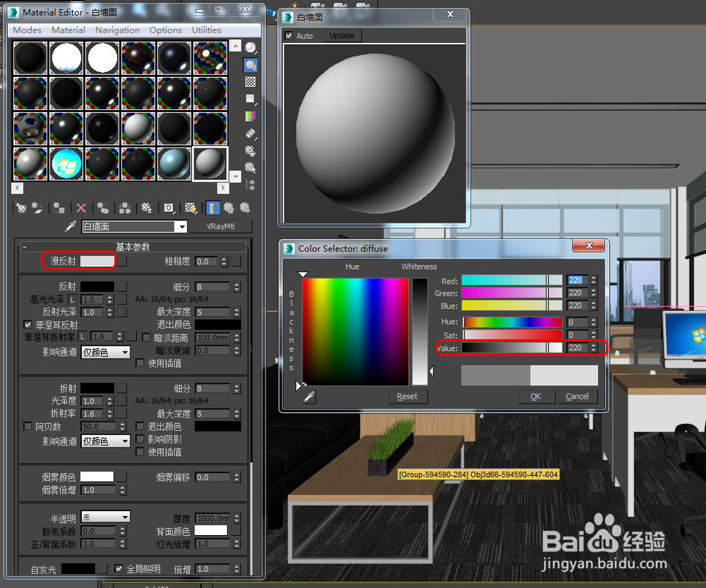Viewport: 706px width, 588px height.
Task: Toggle the Auto checkbox in preview window
Action: point(289,35)
